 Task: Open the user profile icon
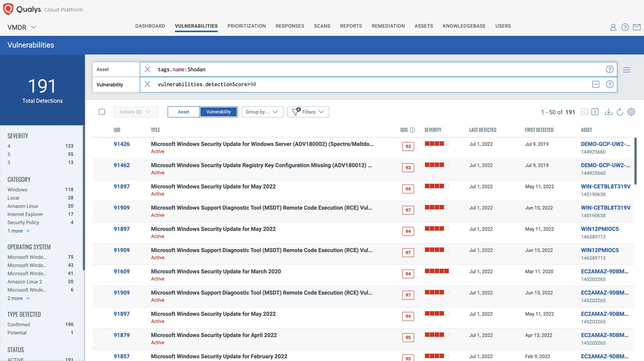[613, 27]
